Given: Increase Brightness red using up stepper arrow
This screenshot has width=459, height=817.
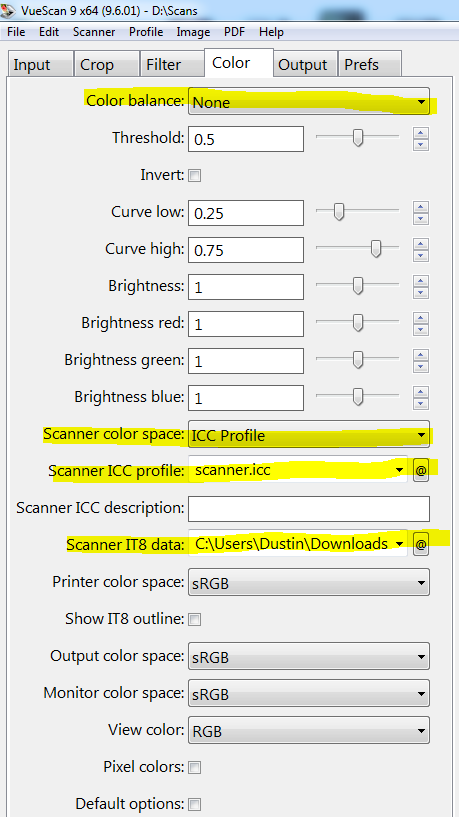Looking at the screenshot, I should [x=421, y=317].
